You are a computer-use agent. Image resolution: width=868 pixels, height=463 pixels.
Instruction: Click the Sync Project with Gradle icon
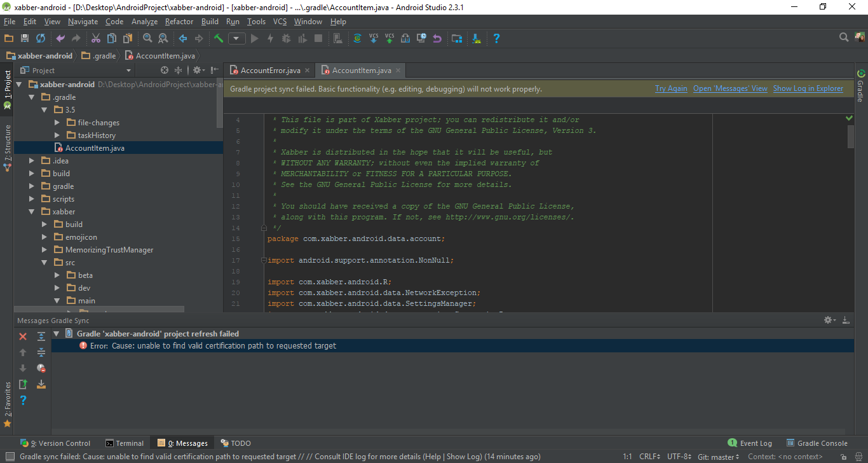point(357,38)
